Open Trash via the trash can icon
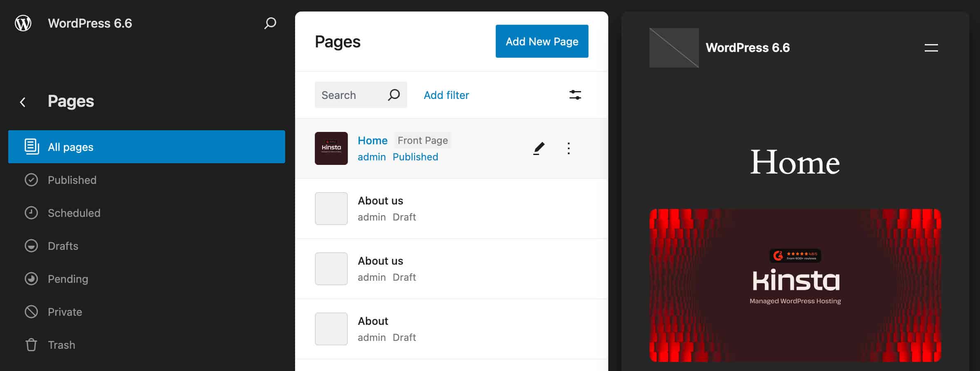Viewport: 980px width, 371px height. pyautogui.click(x=31, y=345)
